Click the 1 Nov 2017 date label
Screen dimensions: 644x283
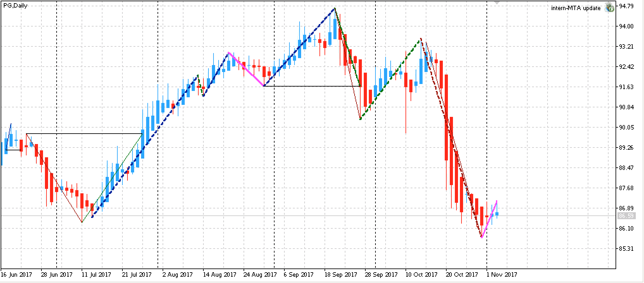tap(502, 274)
